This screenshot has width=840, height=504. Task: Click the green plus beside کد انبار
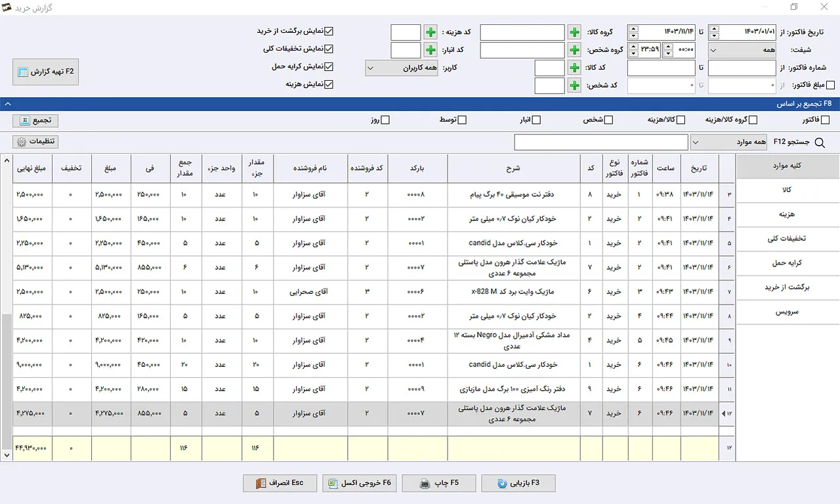[x=430, y=50]
